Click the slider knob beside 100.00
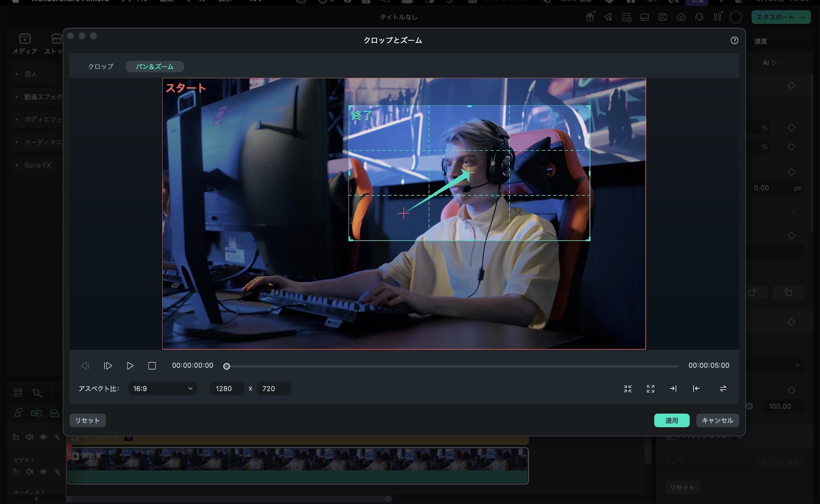820x504 pixels. pos(749,406)
